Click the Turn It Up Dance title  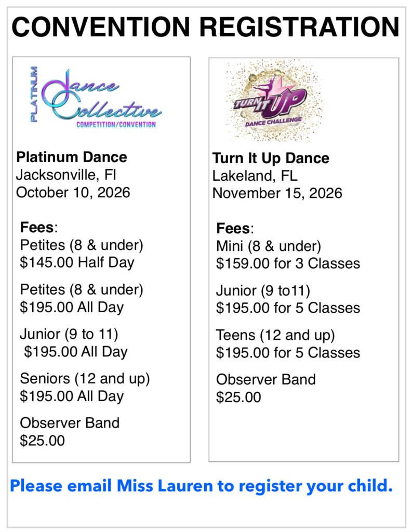(271, 158)
